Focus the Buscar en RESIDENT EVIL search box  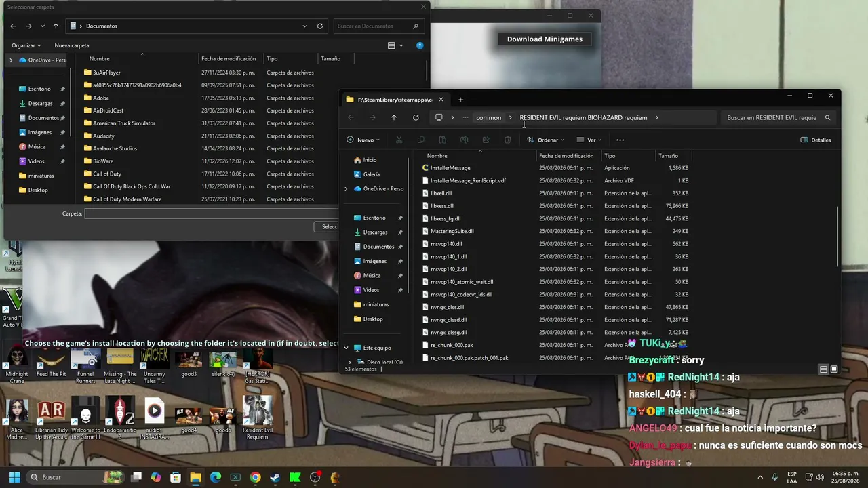(778, 117)
